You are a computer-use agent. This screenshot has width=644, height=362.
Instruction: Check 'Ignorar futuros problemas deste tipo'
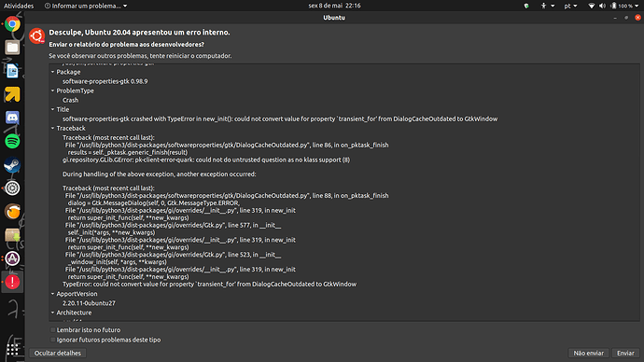click(x=52, y=340)
